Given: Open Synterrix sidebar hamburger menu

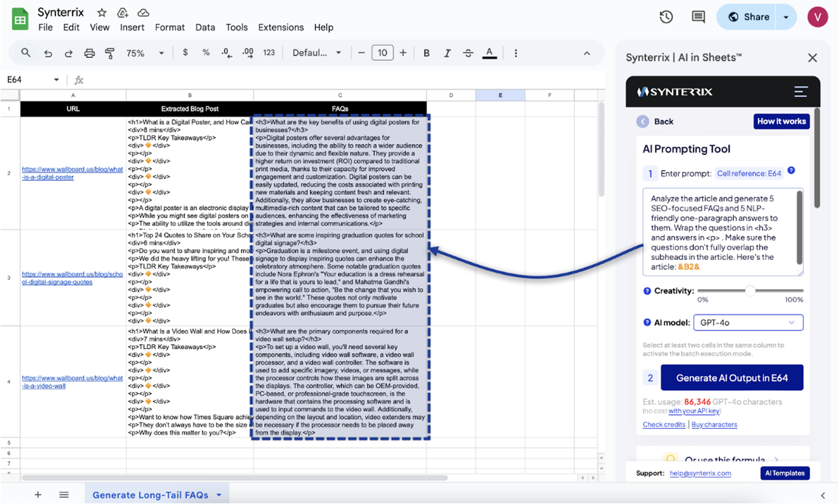Looking at the screenshot, I should (800, 91).
